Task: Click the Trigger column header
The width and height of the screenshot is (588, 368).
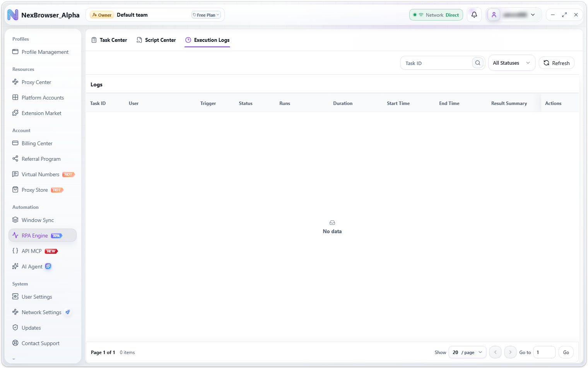Action: tap(208, 103)
